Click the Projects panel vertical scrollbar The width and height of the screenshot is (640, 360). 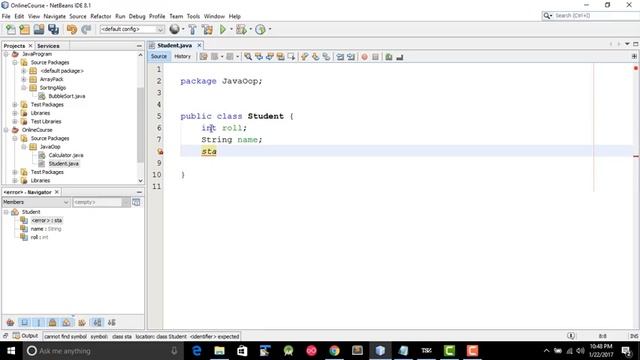tap(140, 124)
